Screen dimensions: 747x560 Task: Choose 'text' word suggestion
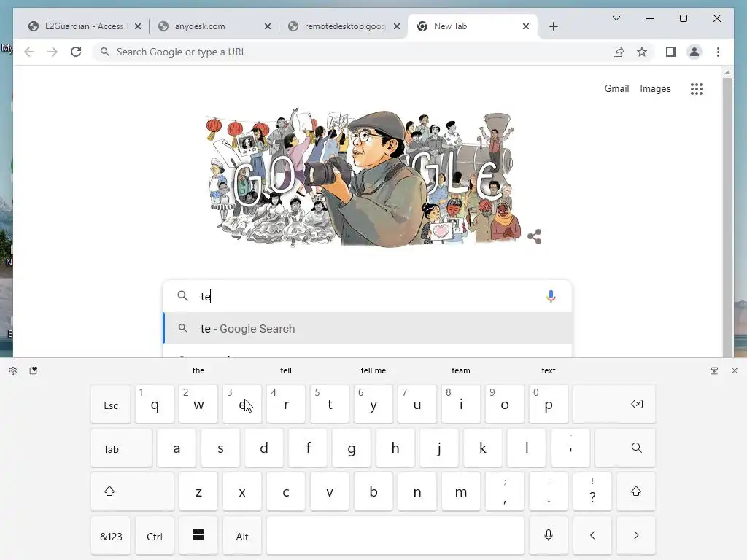coord(549,370)
